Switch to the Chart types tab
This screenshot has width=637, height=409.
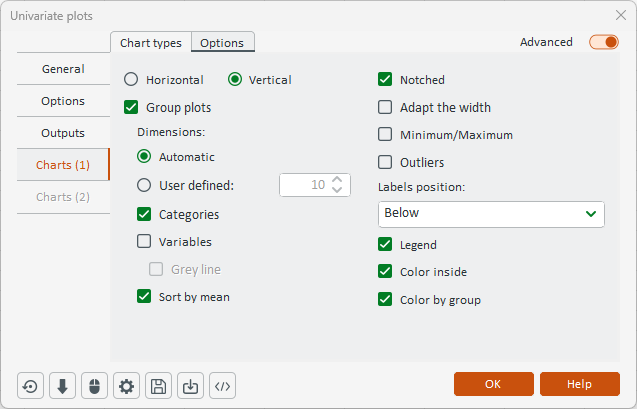pos(151,42)
